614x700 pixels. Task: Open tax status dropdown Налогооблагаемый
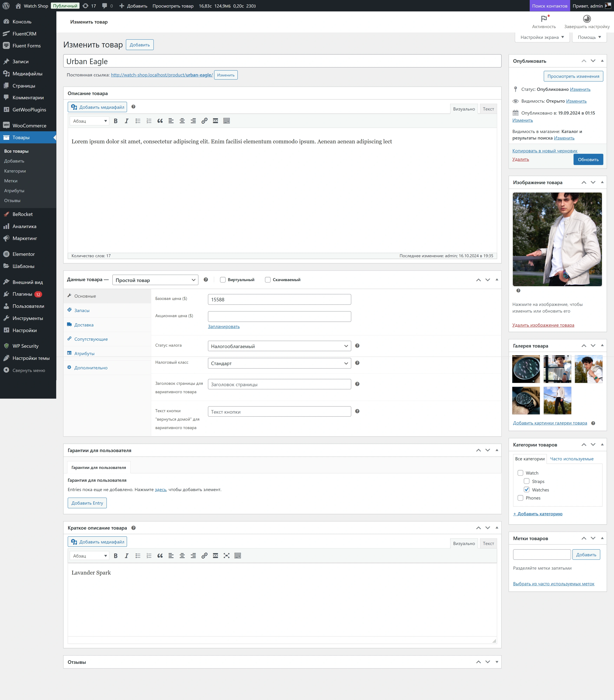pos(279,346)
